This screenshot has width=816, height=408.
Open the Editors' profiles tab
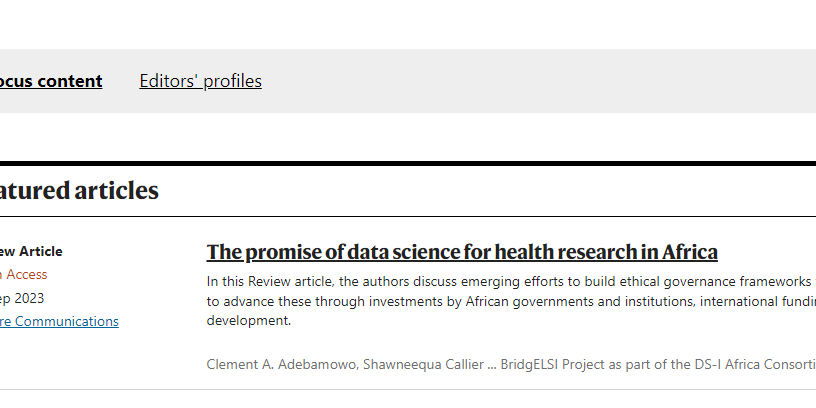(x=200, y=81)
